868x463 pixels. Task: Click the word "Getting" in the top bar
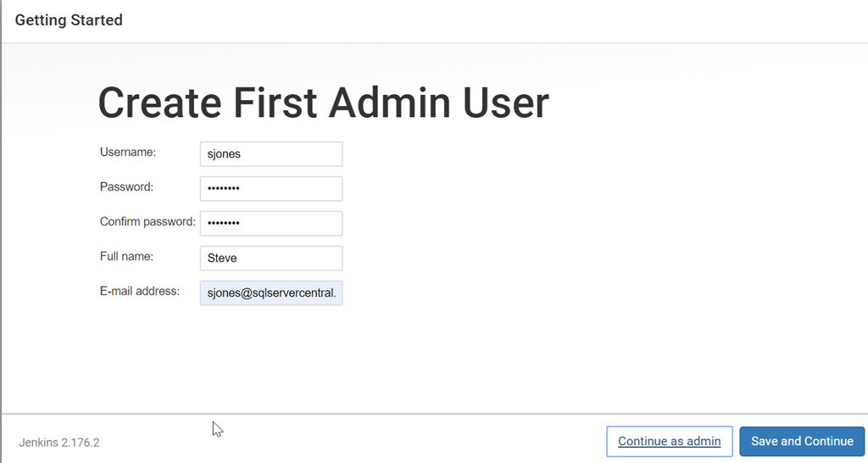coord(40,20)
